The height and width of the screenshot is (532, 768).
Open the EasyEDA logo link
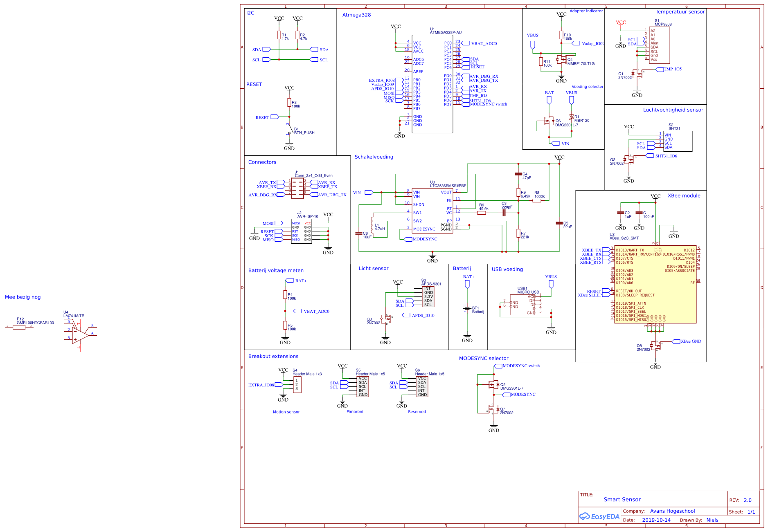pyautogui.click(x=599, y=516)
